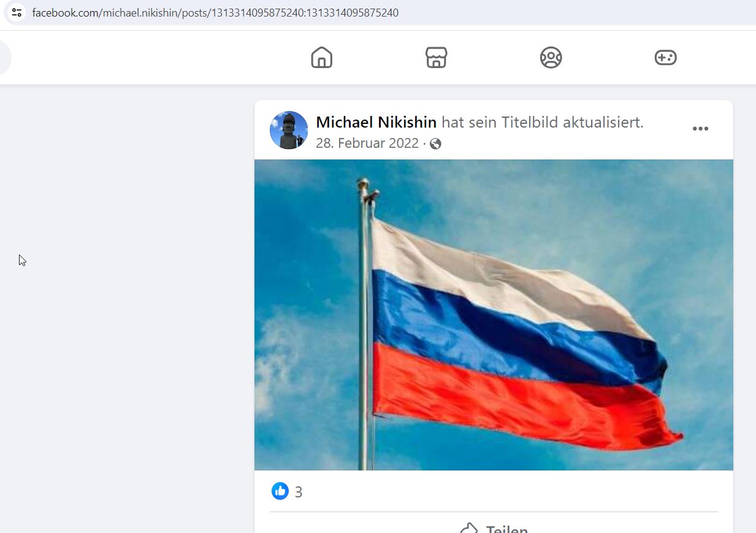Open the Groups icon in top navigation

pos(551,58)
